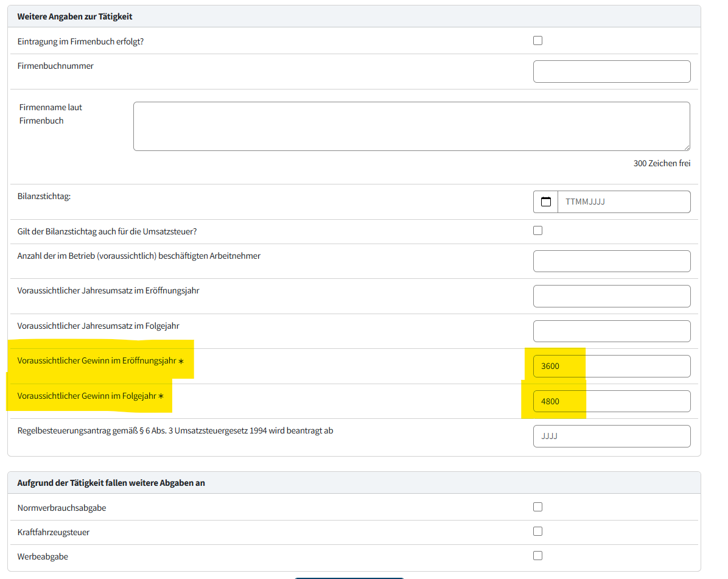Select the Kraftfahrzeugsteuer checkbox

click(537, 532)
